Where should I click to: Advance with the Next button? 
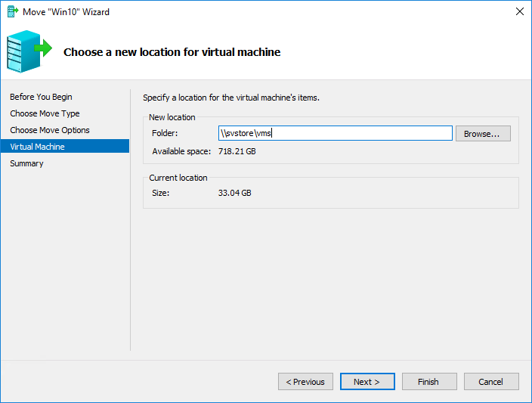(x=367, y=382)
